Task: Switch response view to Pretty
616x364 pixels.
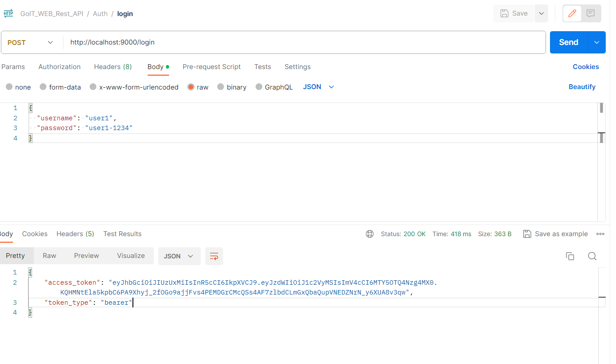Action: (x=16, y=256)
